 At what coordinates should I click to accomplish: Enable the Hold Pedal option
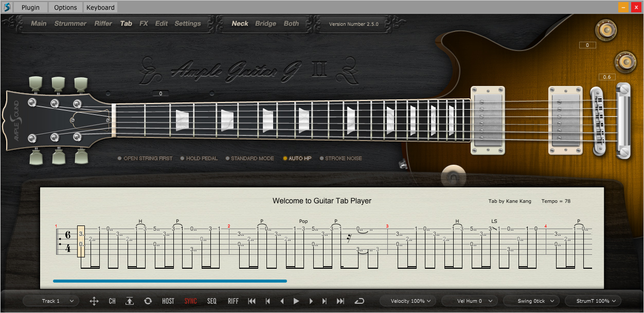pos(199,159)
